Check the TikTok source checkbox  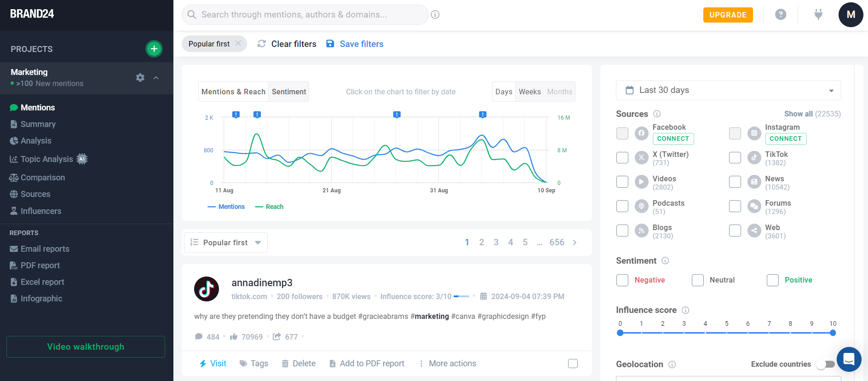pos(735,158)
